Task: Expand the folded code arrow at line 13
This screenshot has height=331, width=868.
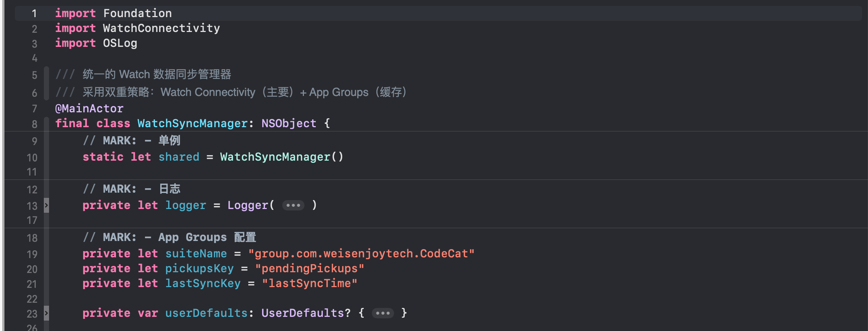Action: coord(46,205)
